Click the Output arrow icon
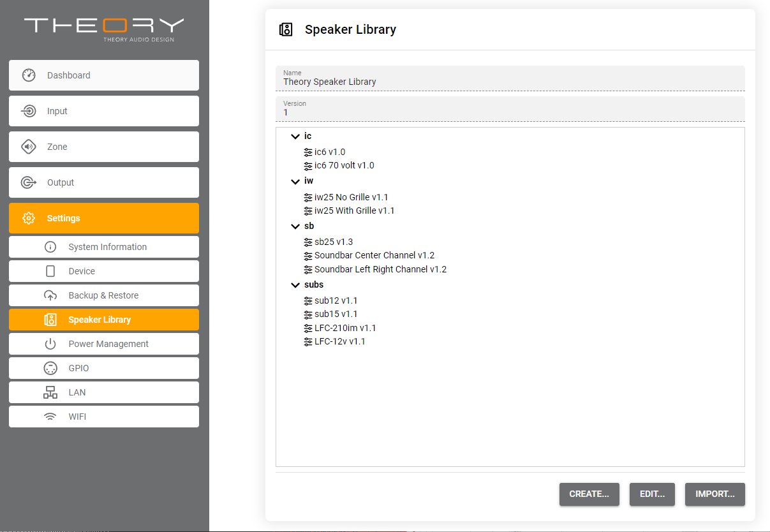 coord(29,182)
